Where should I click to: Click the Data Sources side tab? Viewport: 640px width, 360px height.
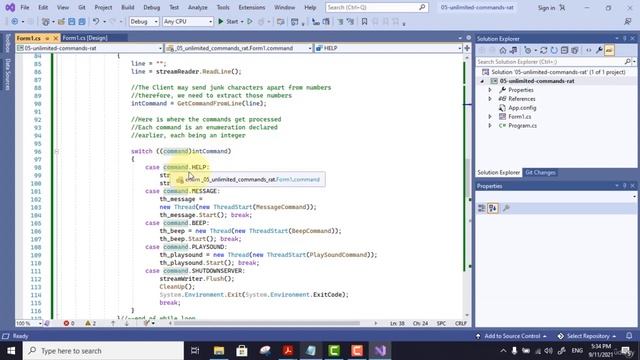7,74
